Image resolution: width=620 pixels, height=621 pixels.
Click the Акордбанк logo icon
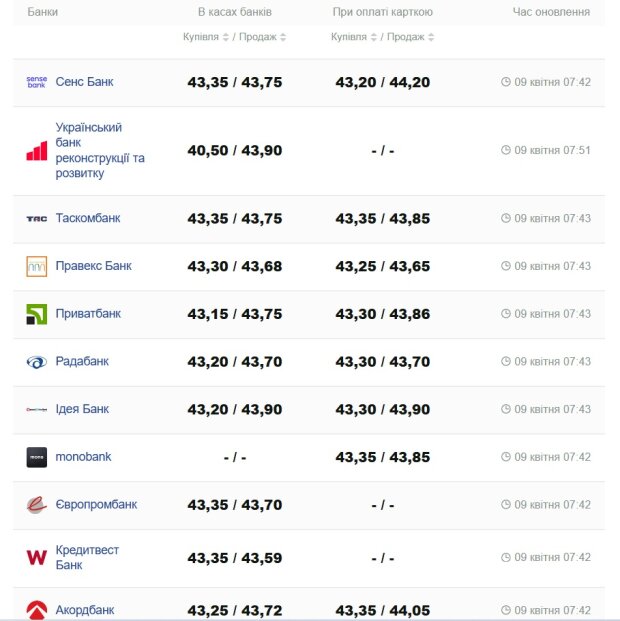[x=36, y=609]
